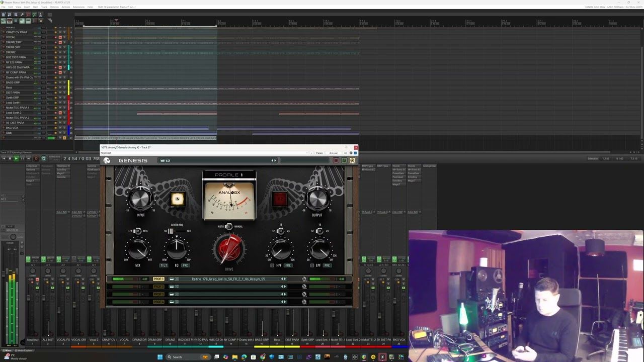Image resolution: width=644 pixels, height=362 pixels.
Task: Flip the HPF slope 12/18/24 switch
Action: (x=280, y=231)
